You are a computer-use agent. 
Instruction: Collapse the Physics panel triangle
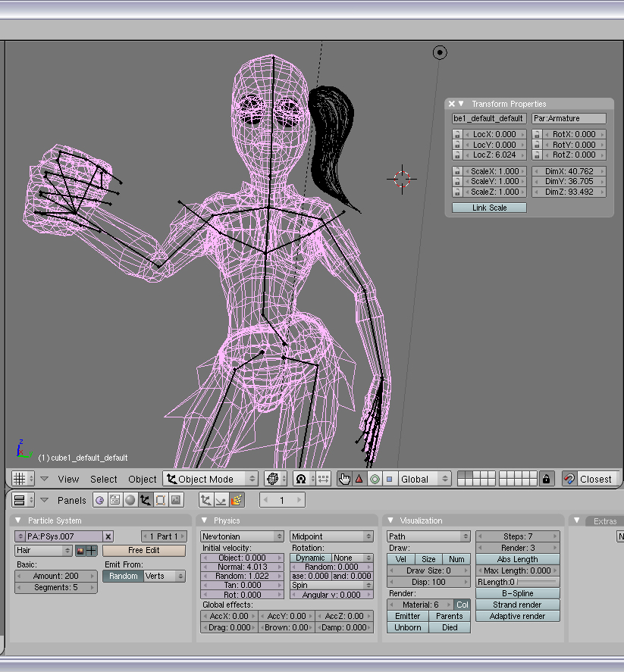point(204,520)
